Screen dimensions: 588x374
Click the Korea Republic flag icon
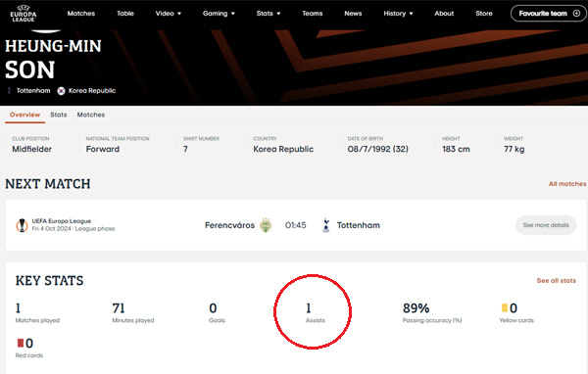pos(61,91)
